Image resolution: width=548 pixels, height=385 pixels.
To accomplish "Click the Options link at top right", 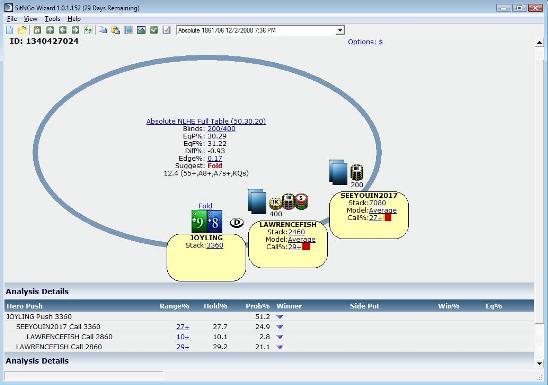I will coord(365,42).
